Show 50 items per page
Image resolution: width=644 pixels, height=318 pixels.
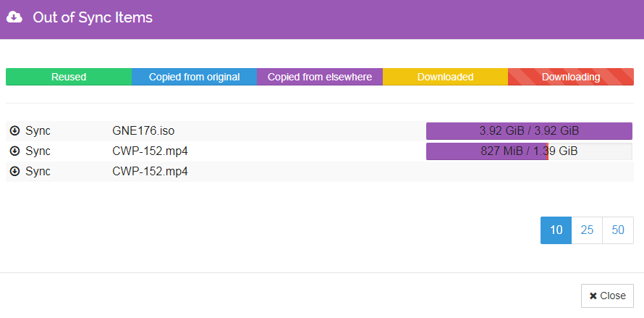618,230
